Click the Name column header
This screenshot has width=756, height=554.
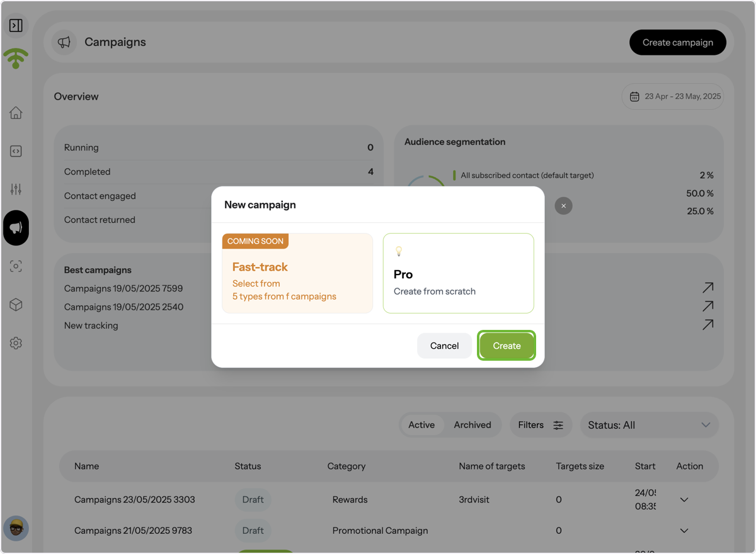(87, 466)
